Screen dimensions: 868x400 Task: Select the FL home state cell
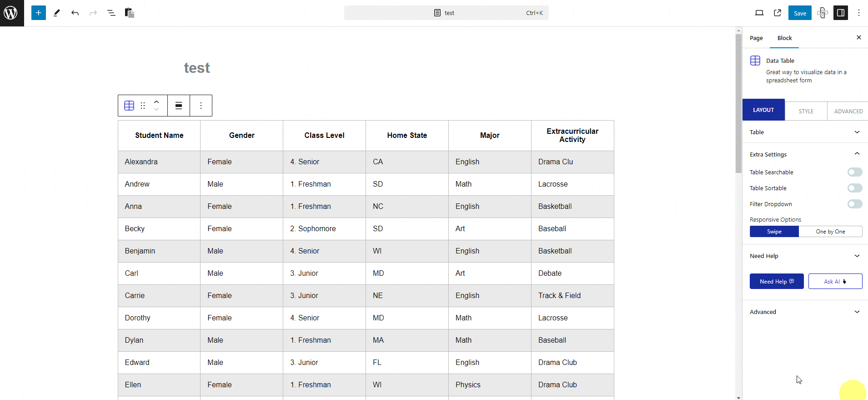pyautogui.click(x=407, y=362)
